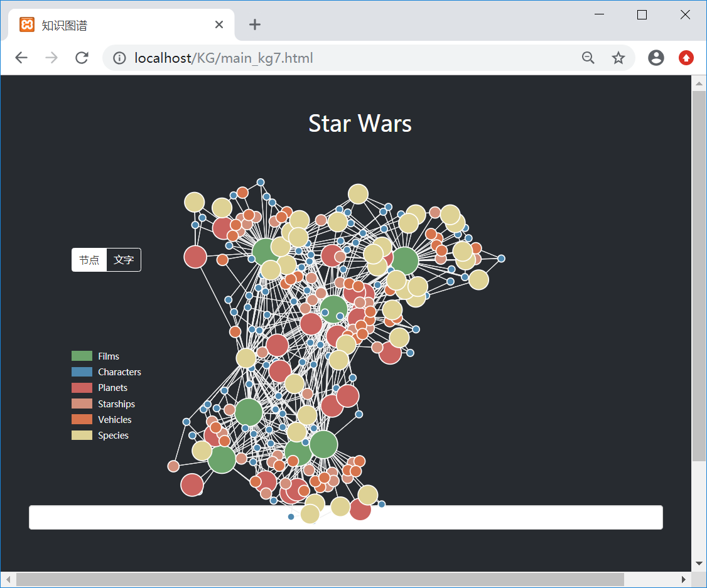The image size is (707, 588).
Task: Toggle the Characters legend blue swatch
Action: (82, 372)
